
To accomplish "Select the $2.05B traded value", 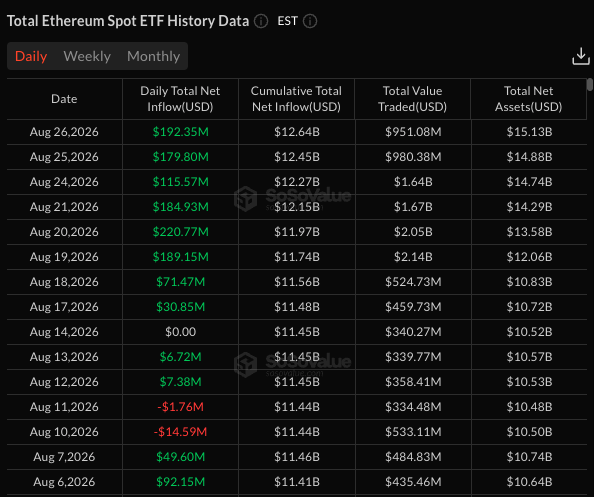I will click(x=413, y=232).
